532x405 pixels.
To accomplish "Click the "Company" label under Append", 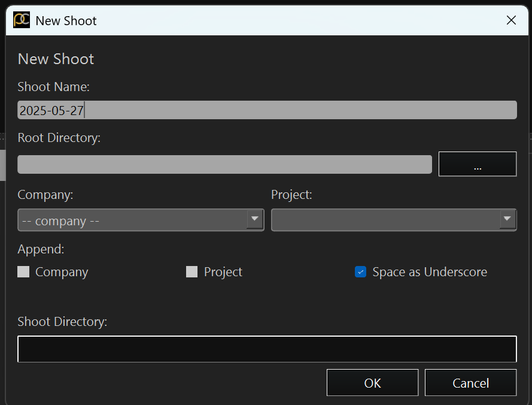I will click(x=62, y=272).
